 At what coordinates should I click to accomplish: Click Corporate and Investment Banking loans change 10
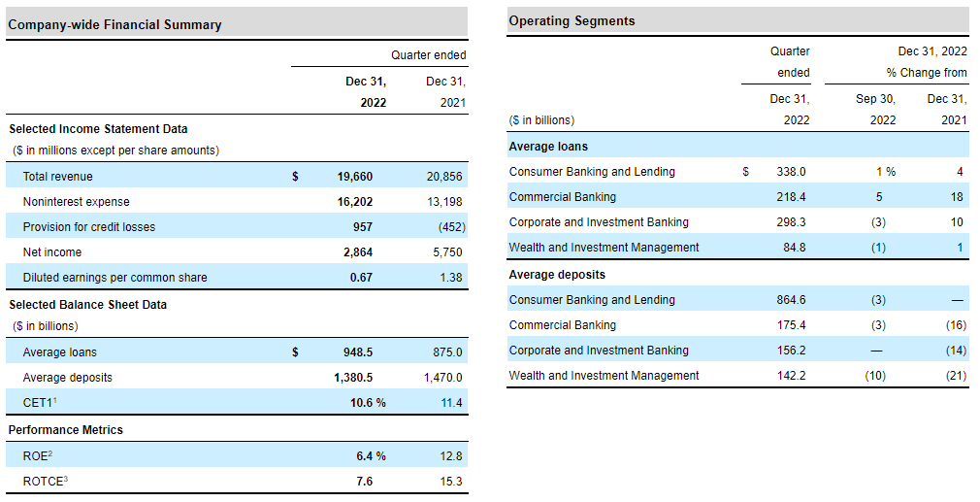(957, 222)
